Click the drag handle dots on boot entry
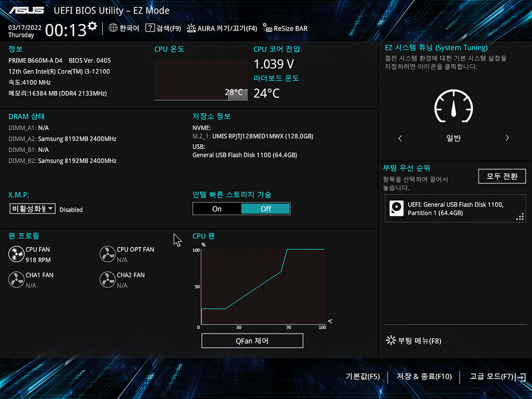The image size is (532, 399). pyautogui.click(x=520, y=217)
